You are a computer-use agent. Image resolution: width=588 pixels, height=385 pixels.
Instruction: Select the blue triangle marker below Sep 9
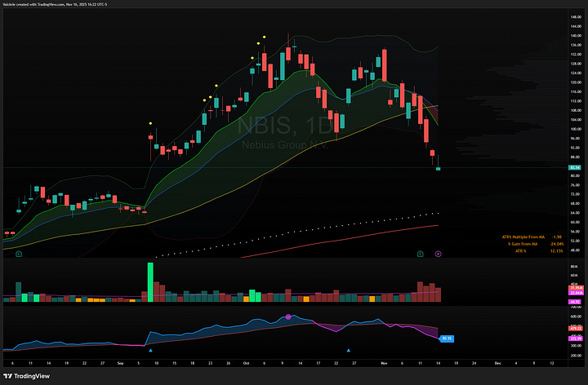(151, 351)
